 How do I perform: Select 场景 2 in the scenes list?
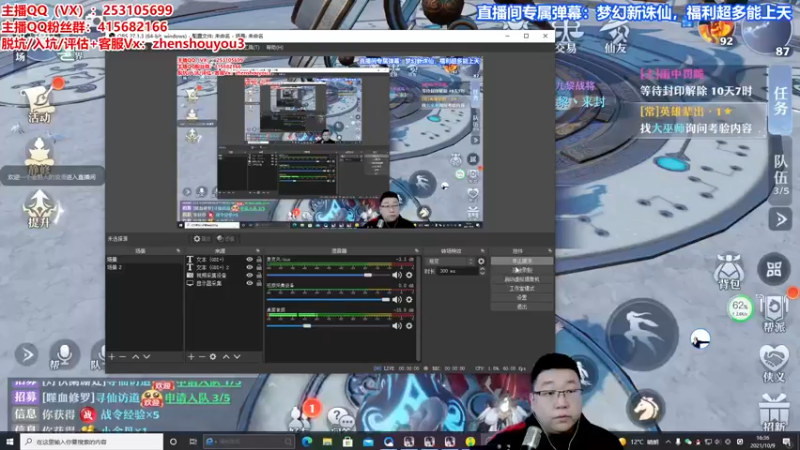point(144,267)
